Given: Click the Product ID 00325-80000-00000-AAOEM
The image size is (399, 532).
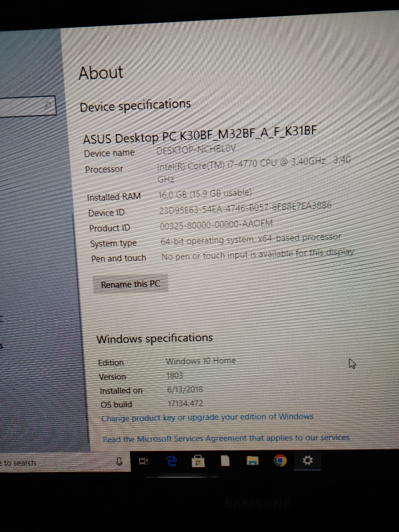Looking at the screenshot, I should [x=216, y=224].
